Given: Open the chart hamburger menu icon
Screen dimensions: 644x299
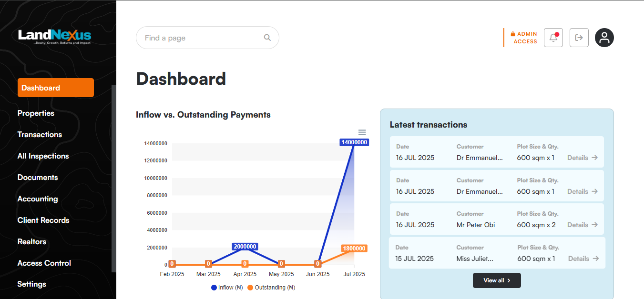Looking at the screenshot, I should click(x=362, y=132).
